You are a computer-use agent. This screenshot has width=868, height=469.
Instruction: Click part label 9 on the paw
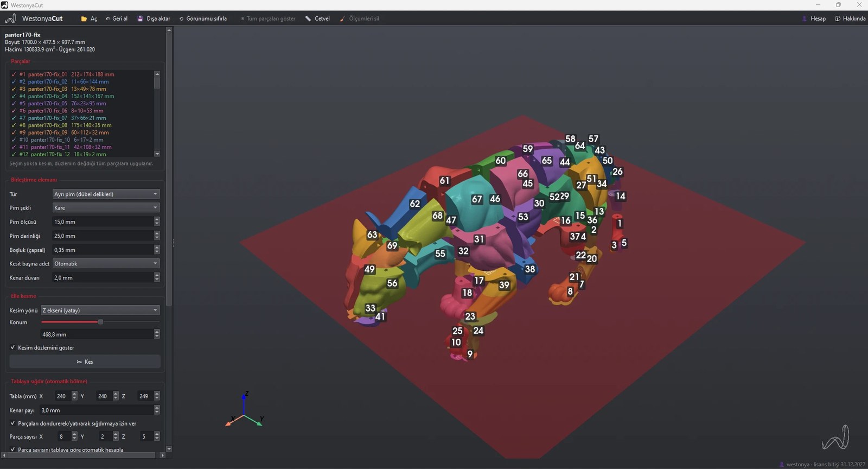click(470, 354)
